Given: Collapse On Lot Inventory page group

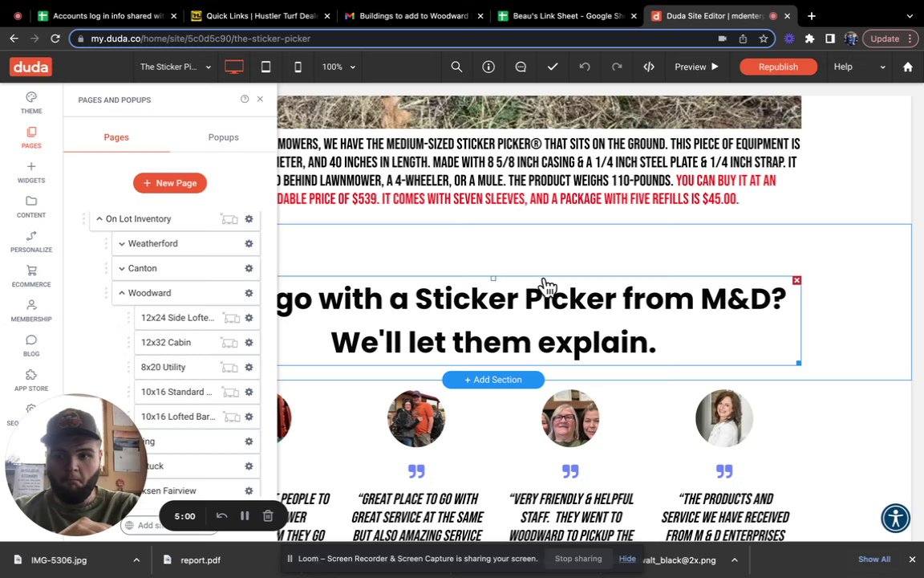Looking at the screenshot, I should pyautogui.click(x=99, y=219).
